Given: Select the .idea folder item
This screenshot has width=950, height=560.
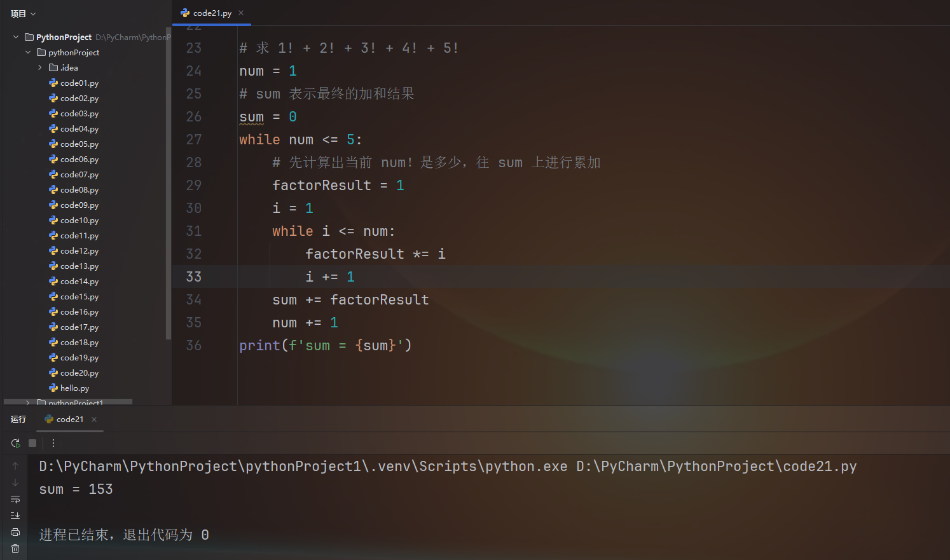Looking at the screenshot, I should (x=64, y=68).
